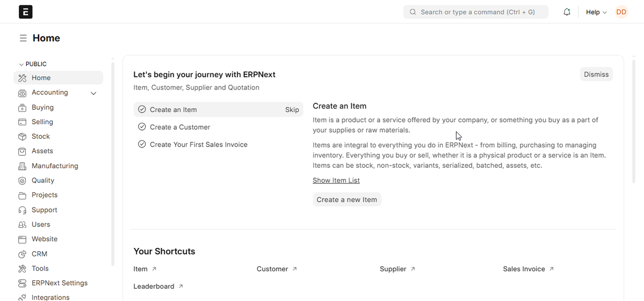
Task: Click the Buying sidebar icon
Action: (x=22, y=107)
